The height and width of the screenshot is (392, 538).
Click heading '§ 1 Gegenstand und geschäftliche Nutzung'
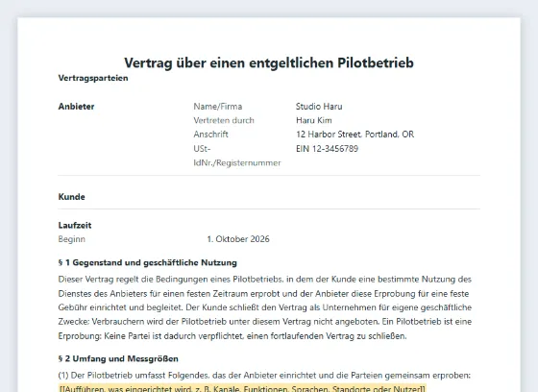148,262
